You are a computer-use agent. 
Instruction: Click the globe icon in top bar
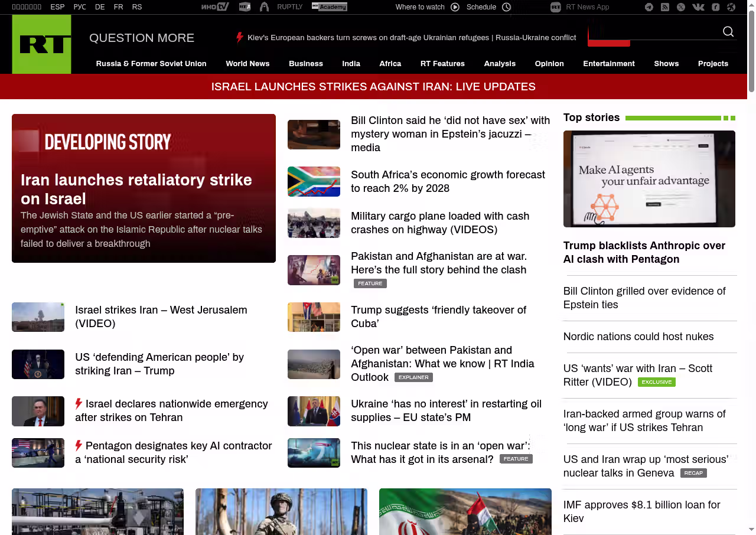tap(731, 7)
